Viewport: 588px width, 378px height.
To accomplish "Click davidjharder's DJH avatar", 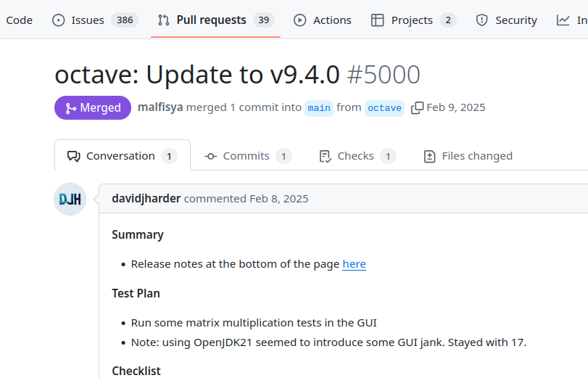I will pos(70,199).
